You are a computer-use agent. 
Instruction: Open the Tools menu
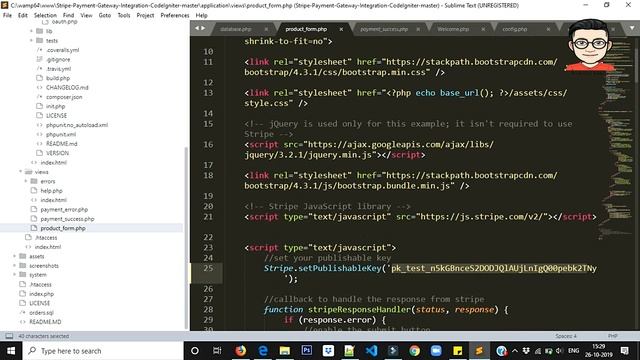pyautogui.click(x=124, y=15)
